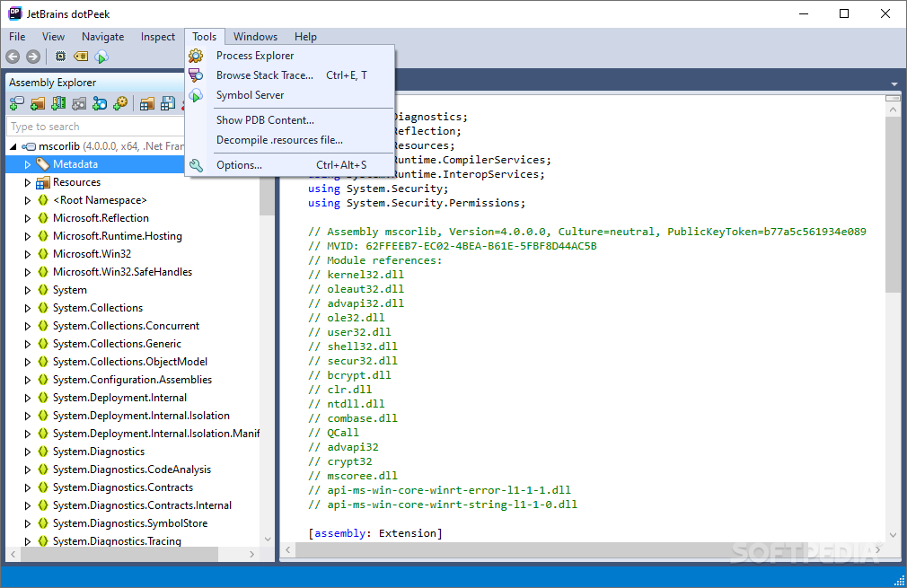This screenshot has width=907, height=588.
Task: Expand the Metadata node
Action: tap(27, 165)
